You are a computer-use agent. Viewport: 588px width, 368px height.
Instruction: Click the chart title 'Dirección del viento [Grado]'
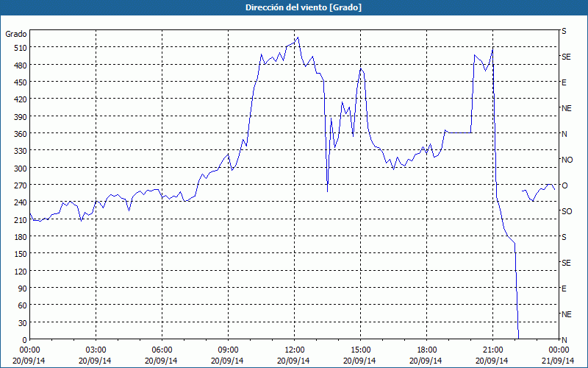pos(304,7)
